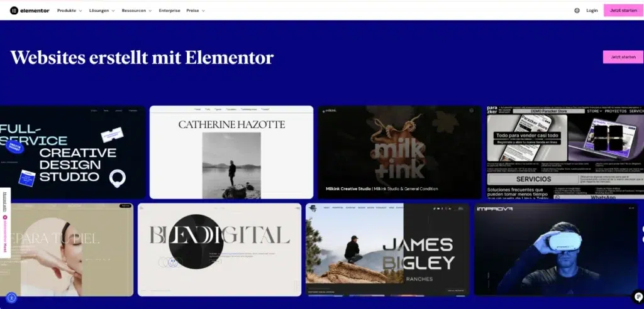Open the Full-Service Creative Design Studio thumbnail
Screen dimensions: 644x309
click(73, 152)
